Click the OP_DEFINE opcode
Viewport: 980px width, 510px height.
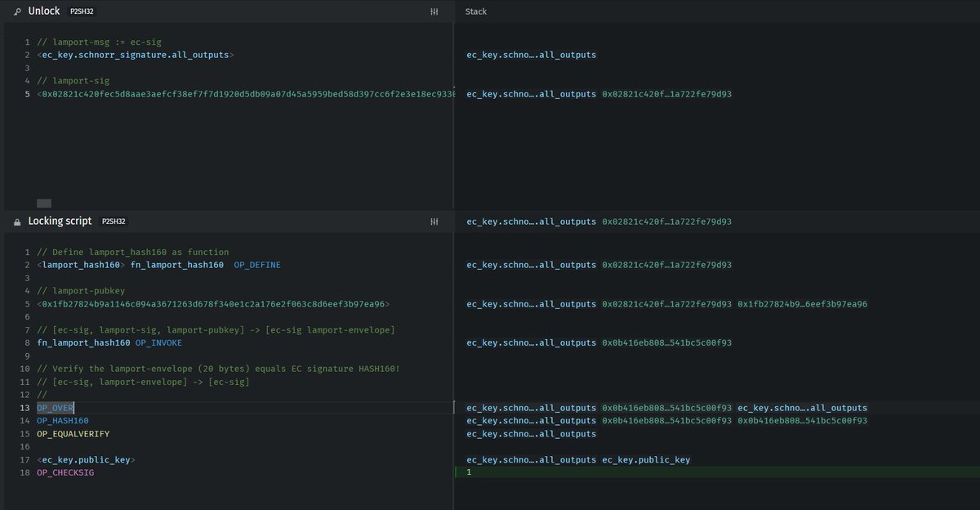pyautogui.click(x=257, y=265)
